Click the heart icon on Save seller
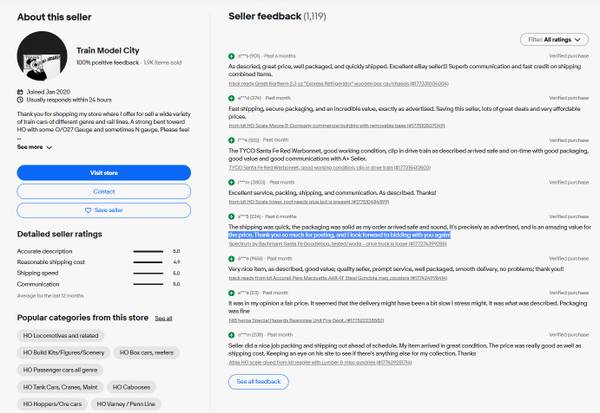This screenshot has width=600, height=413. pyautogui.click(x=88, y=210)
